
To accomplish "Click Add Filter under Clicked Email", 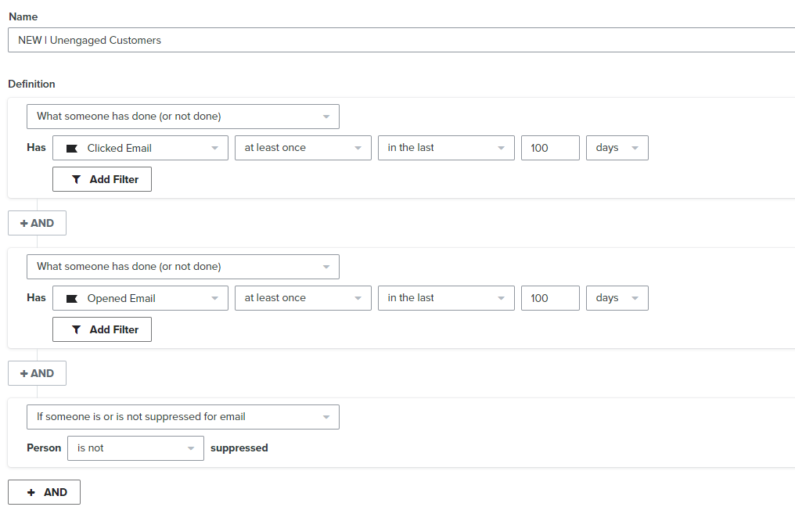I will [102, 179].
